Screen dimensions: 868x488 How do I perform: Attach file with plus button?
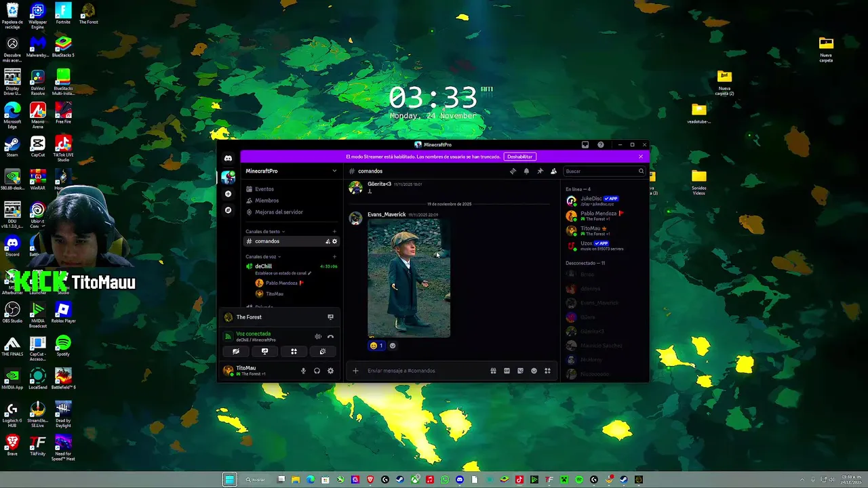[355, 371]
